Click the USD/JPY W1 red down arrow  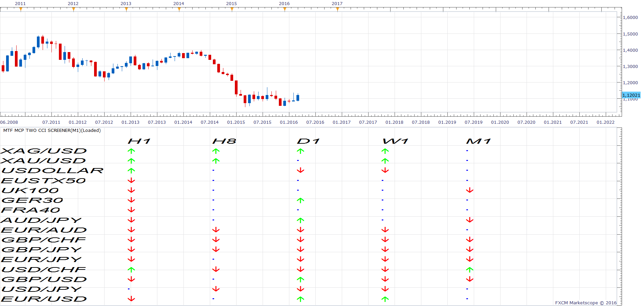385,289
